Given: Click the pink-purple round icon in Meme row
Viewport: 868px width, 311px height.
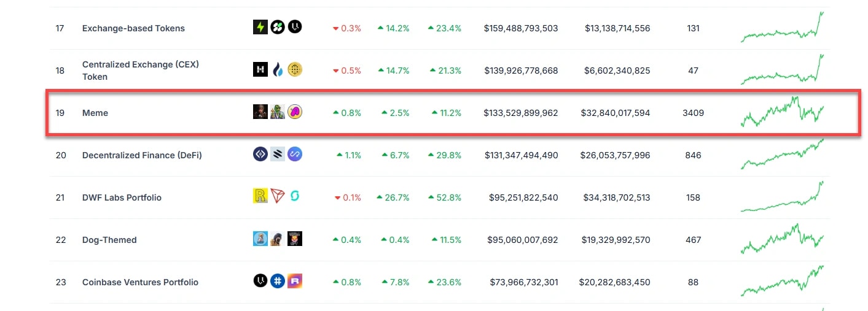Looking at the screenshot, I should [x=295, y=112].
